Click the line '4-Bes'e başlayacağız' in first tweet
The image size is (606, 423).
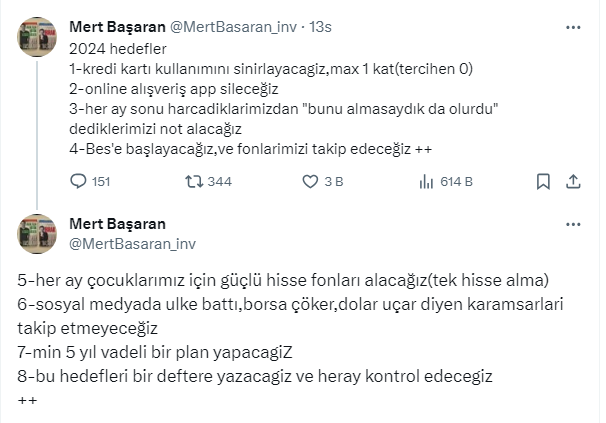(x=250, y=149)
